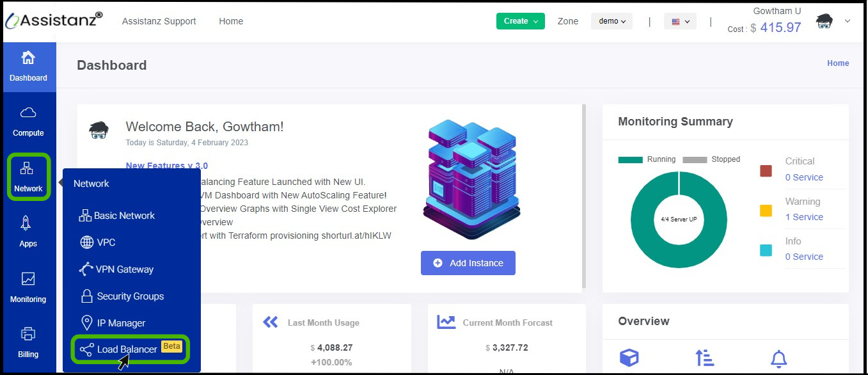Open the New Features v 3.0 link
The height and width of the screenshot is (375, 868).
point(167,166)
